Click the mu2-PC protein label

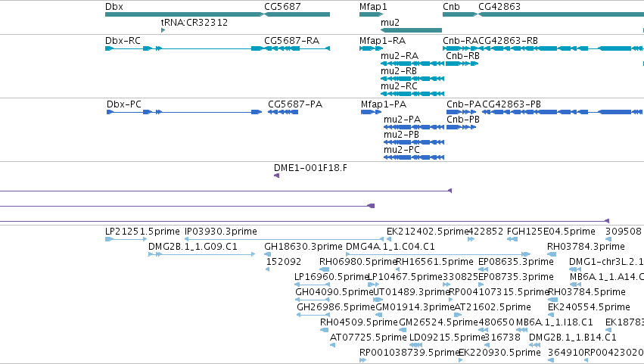tap(402, 150)
